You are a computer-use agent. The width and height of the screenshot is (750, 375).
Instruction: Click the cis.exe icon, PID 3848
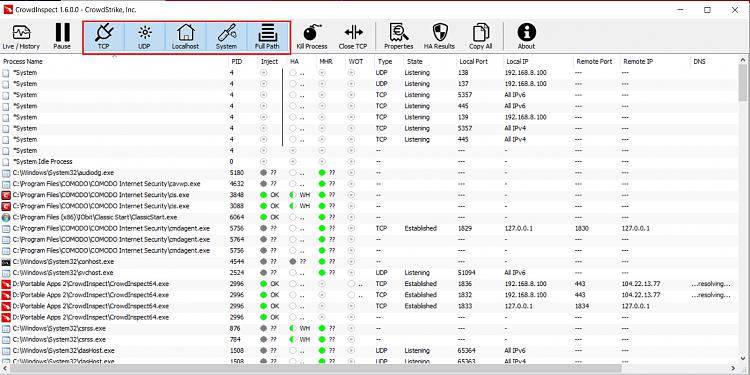(x=6, y=195)
